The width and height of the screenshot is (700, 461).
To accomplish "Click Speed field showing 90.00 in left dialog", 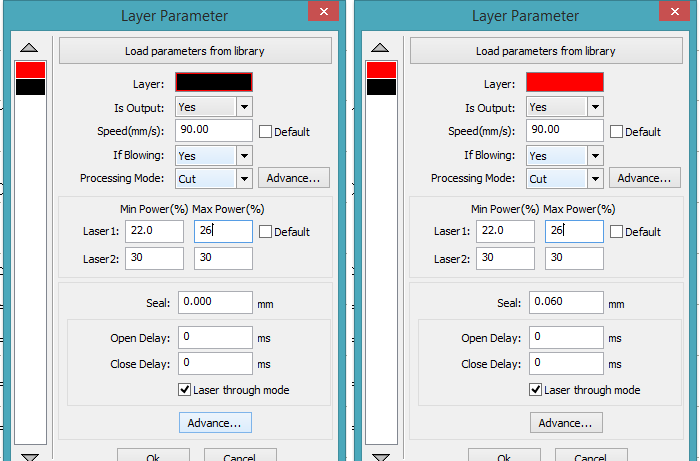I will click(214, 130).
